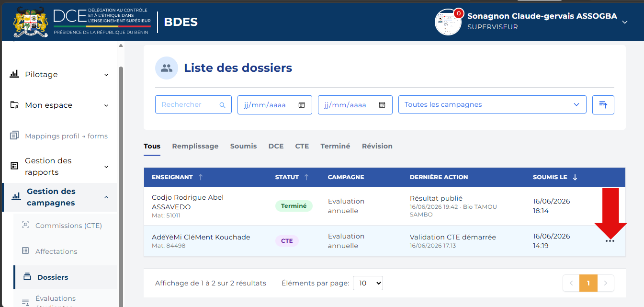Sort by Enseignant column arrow
Viewport: 644px width, 307px height.
[201, 177]
